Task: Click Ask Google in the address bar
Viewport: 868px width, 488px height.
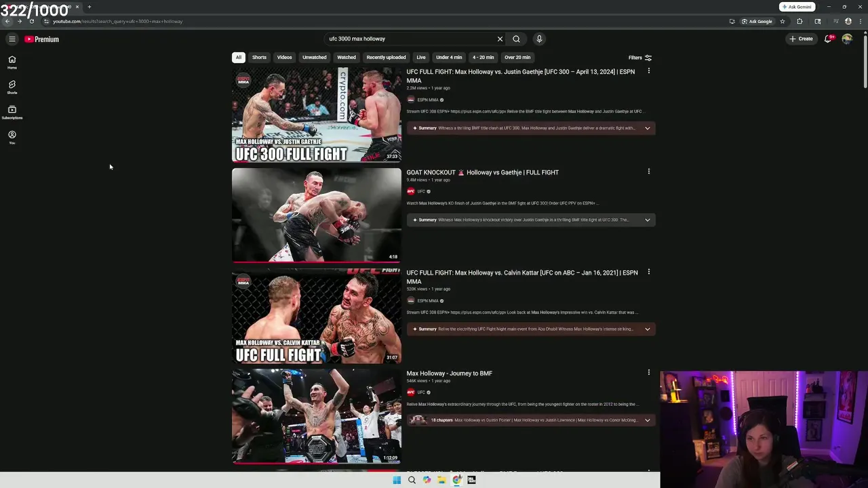Action: 757,21
